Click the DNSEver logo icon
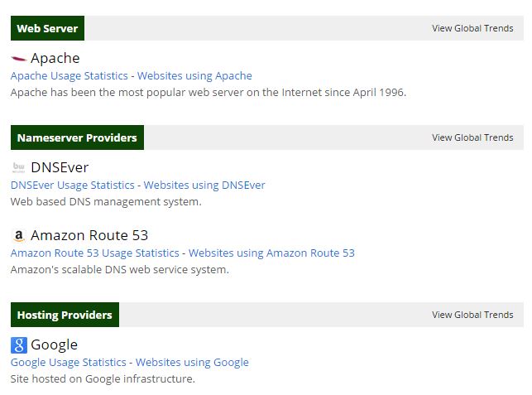 point(19,168)
